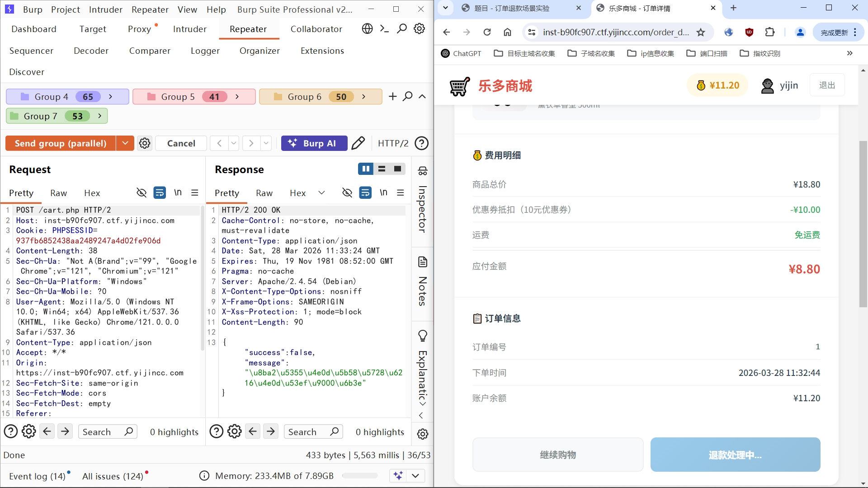868x488 pixels.
Task: Toggle hidden elements eye icon in Response
Action: (x=347, y=193)
